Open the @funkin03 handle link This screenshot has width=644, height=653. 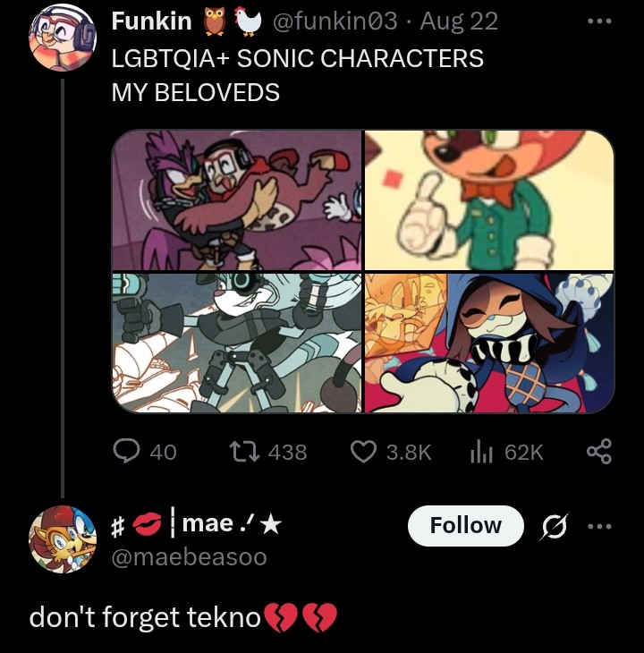(x=335, y=21)
